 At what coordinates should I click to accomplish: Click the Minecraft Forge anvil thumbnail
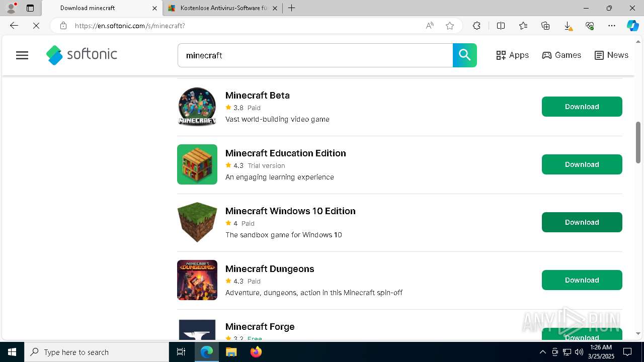point(197,329)
